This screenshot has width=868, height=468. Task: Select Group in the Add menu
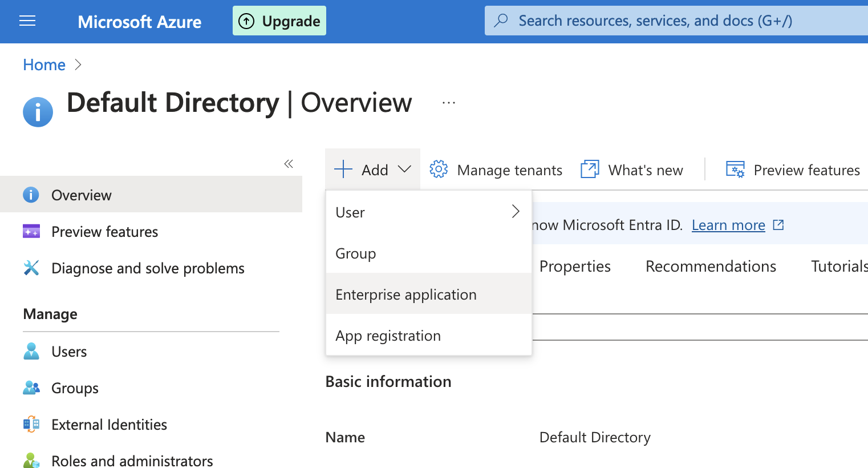tap(356, 253)
